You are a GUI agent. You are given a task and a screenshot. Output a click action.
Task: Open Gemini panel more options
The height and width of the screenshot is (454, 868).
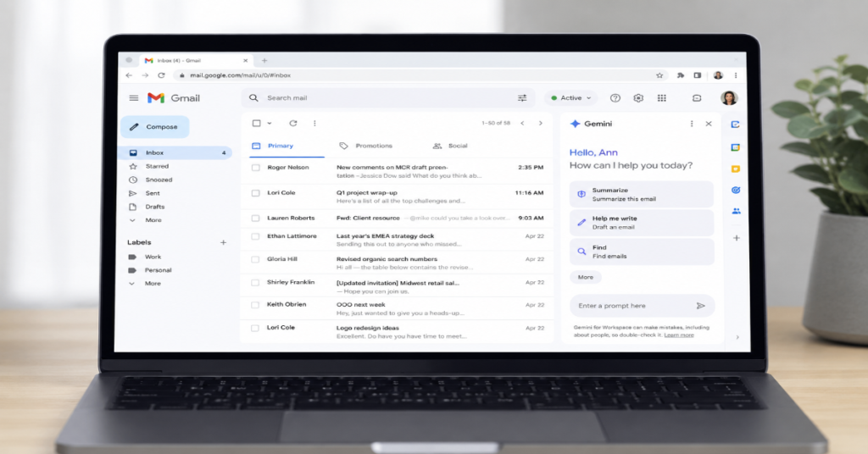point(692,124)
